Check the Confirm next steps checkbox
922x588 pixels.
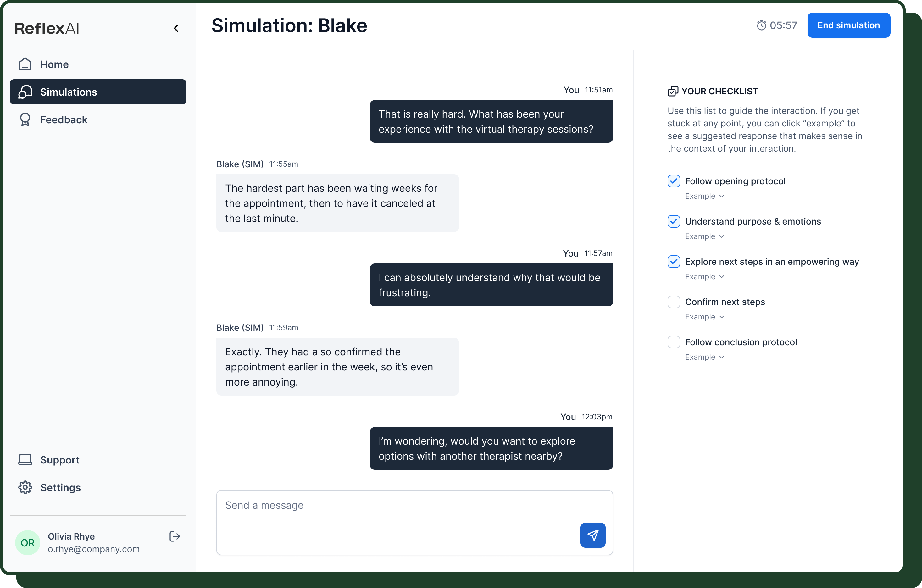(674, 302)
